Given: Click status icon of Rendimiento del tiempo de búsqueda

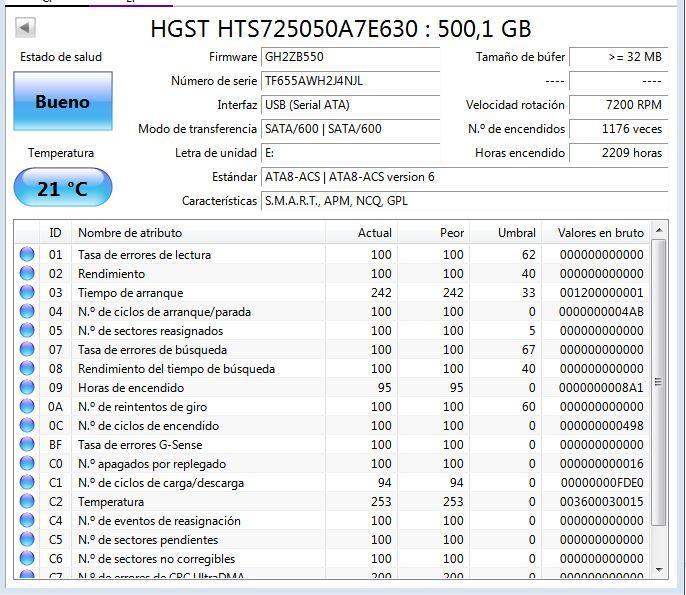Looking at the screenshot, I should point(27,368).
